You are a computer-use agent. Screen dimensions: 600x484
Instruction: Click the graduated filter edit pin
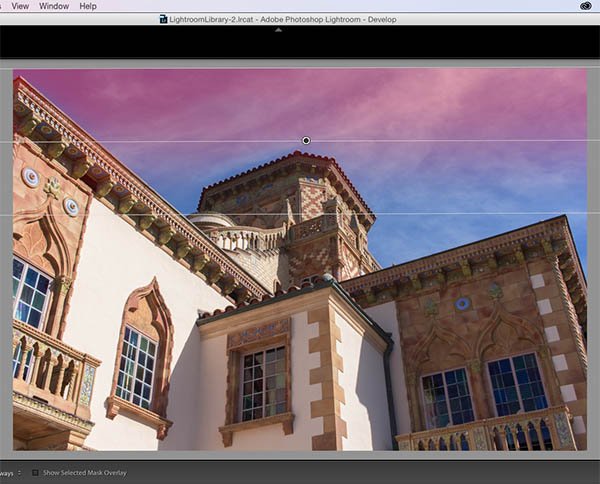pos(306,140)
